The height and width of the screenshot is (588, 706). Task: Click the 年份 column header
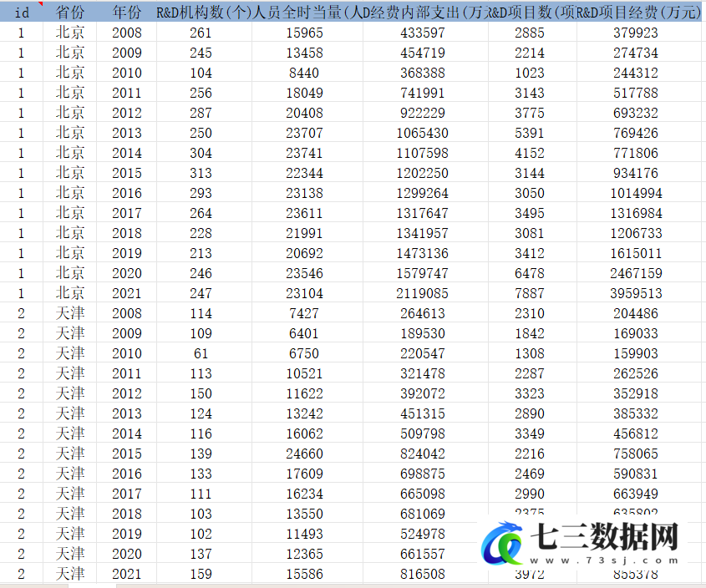(x=126, y=13)
